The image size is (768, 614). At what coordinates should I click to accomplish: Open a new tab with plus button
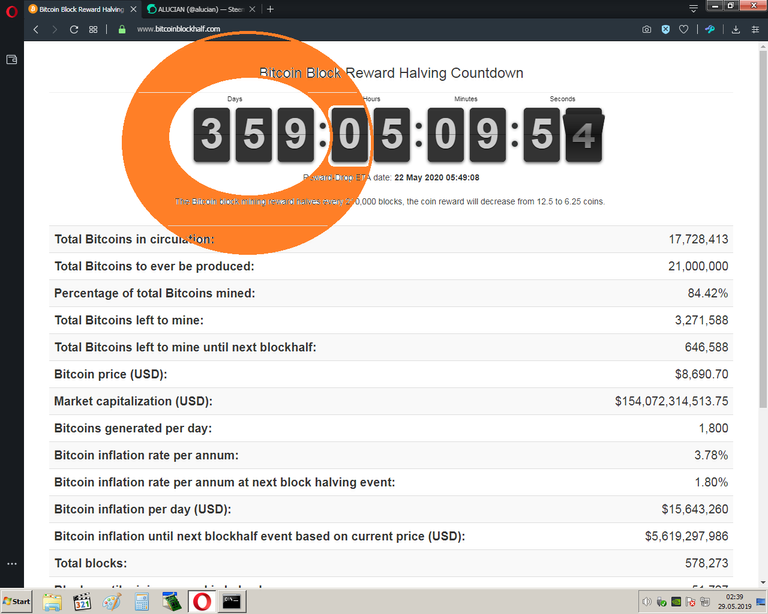coord(270,9)
